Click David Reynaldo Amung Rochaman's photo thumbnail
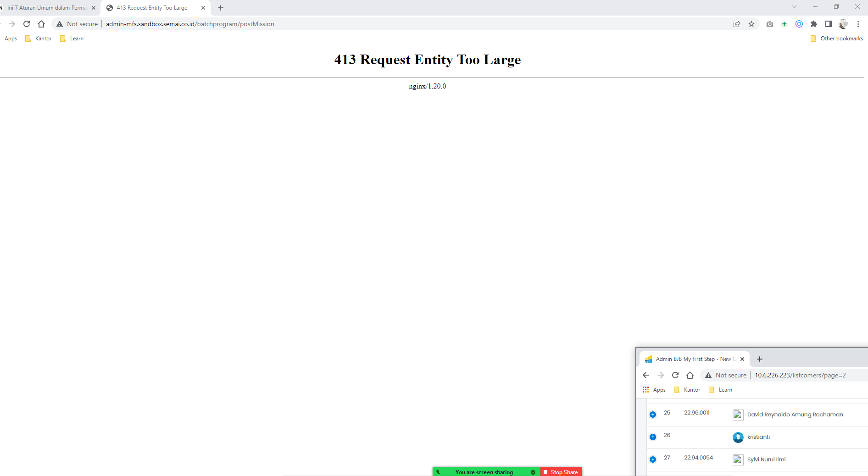Viewport: 868px width, 476px height. click(x=738, y=415)
